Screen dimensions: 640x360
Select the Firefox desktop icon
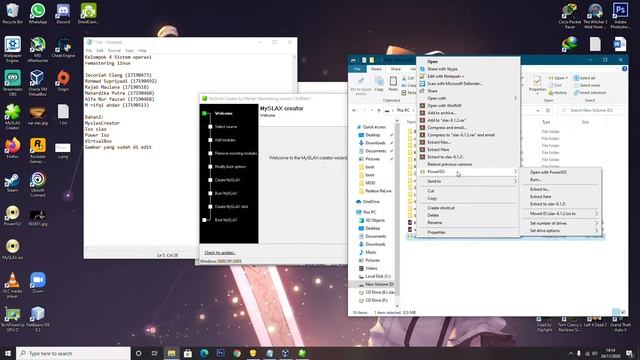pos(12,148)
